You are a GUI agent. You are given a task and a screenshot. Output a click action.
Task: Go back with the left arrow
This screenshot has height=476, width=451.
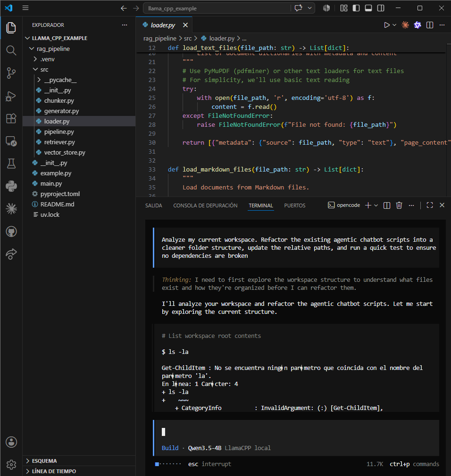point(124,8)
